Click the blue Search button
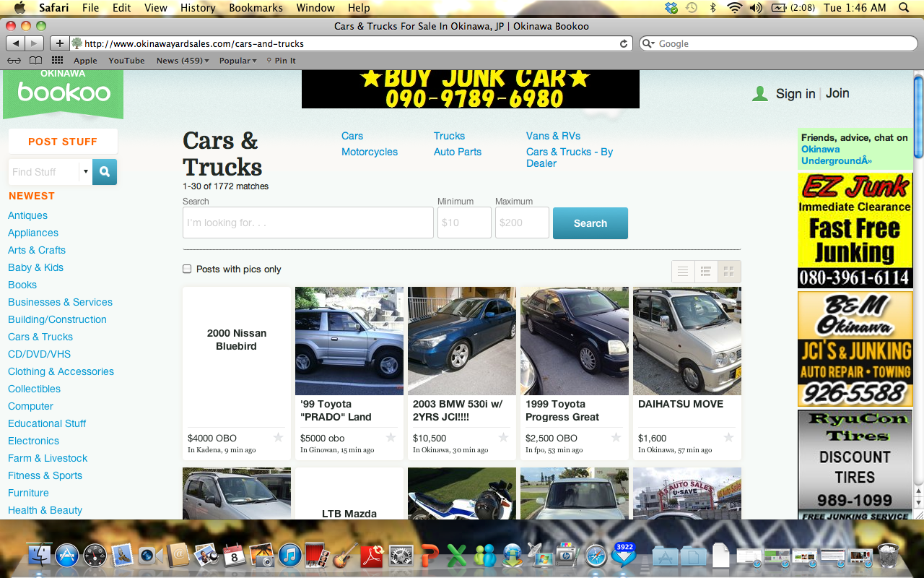Screen dimensions: 924x578 (x=590, y=223)
